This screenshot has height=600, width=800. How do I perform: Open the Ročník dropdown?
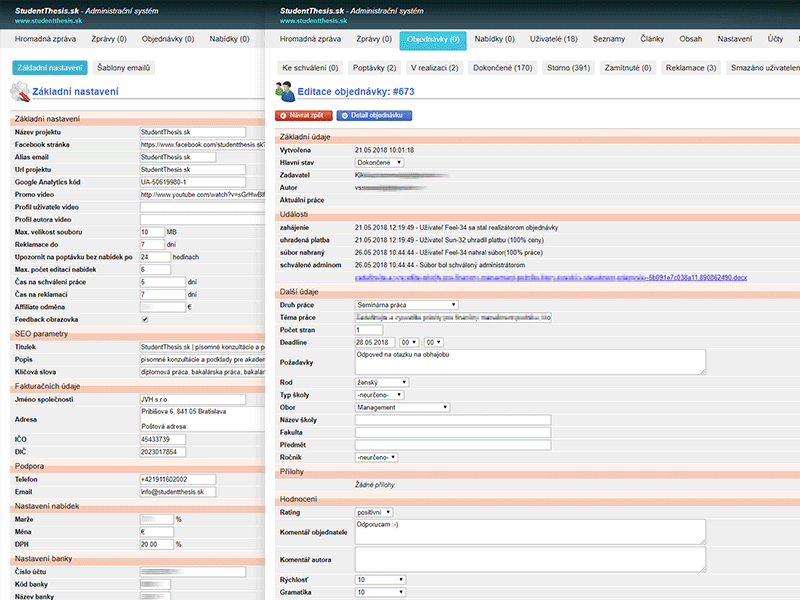pos(377,458)
